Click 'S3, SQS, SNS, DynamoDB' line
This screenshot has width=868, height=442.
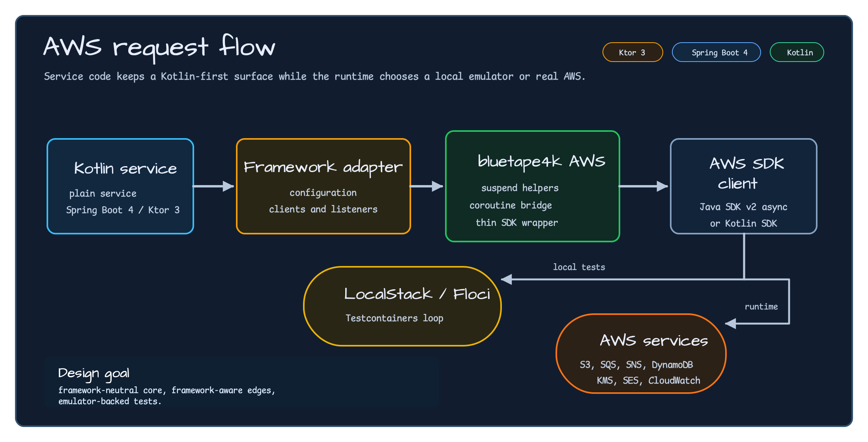point(636,365)
